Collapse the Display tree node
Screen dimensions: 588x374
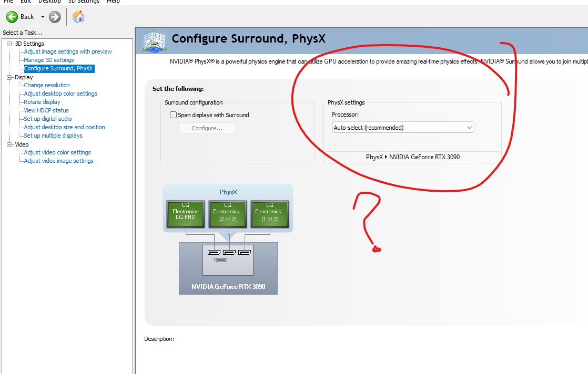pos(9,77)
